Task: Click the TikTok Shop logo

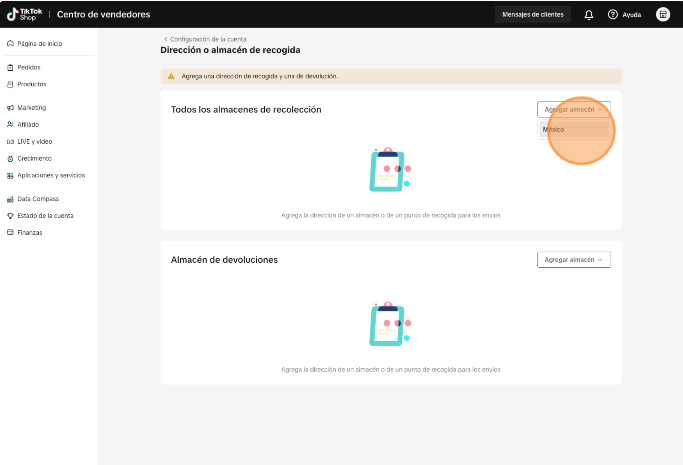Action: click(24, 14)
